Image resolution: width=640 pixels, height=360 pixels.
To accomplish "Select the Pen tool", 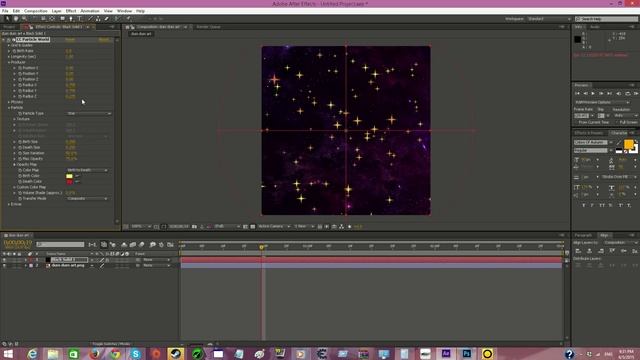I will click(x=71, y=18).
